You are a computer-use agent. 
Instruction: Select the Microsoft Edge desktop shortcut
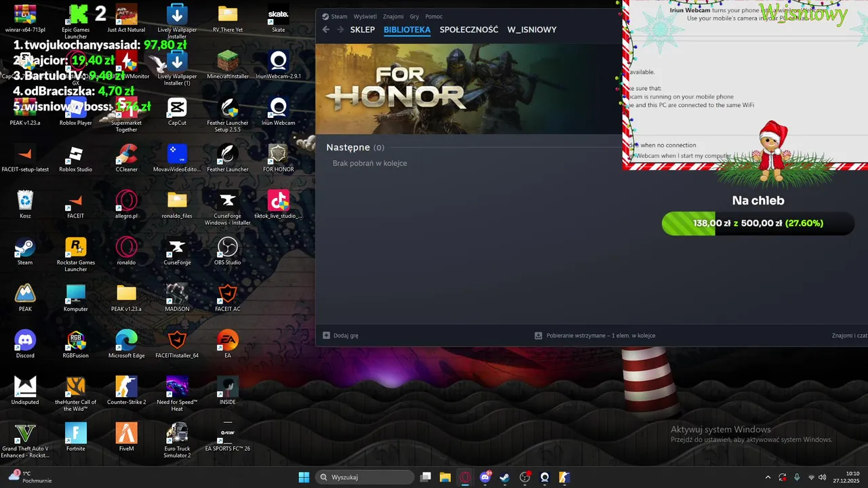(127, 344)
